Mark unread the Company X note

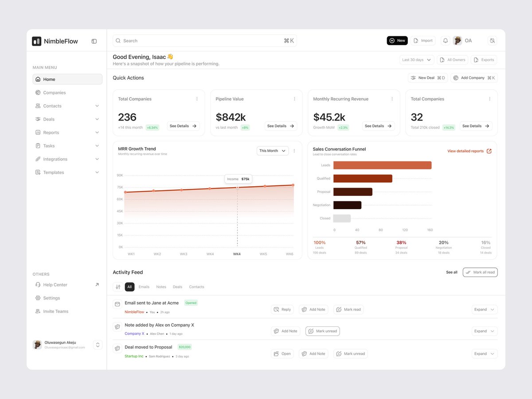tap(323, 331)
